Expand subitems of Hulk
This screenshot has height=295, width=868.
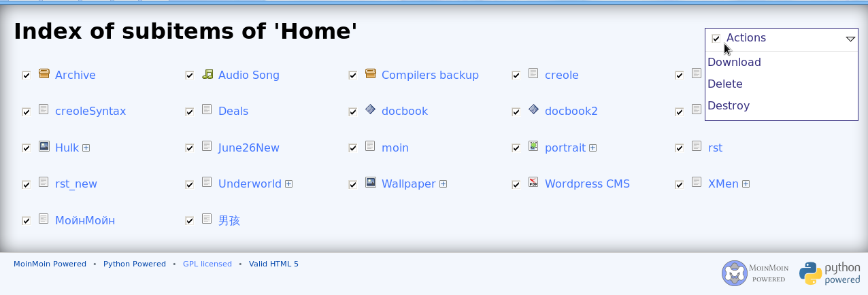86,148
